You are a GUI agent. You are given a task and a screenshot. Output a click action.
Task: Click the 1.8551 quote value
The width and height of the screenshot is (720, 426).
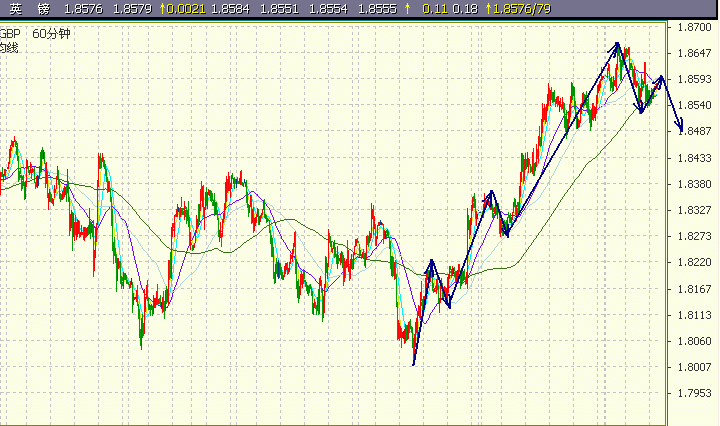point(279,9)
